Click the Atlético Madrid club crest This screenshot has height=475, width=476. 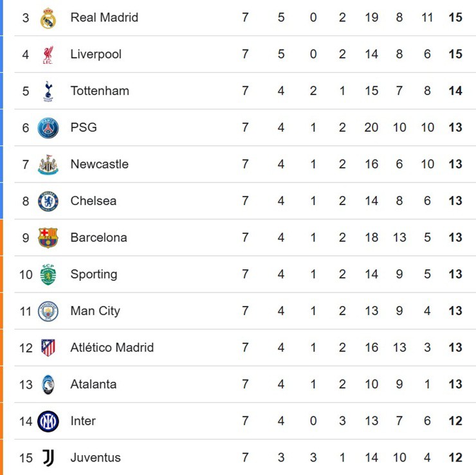pyautogui.click(x=48, y=348)
